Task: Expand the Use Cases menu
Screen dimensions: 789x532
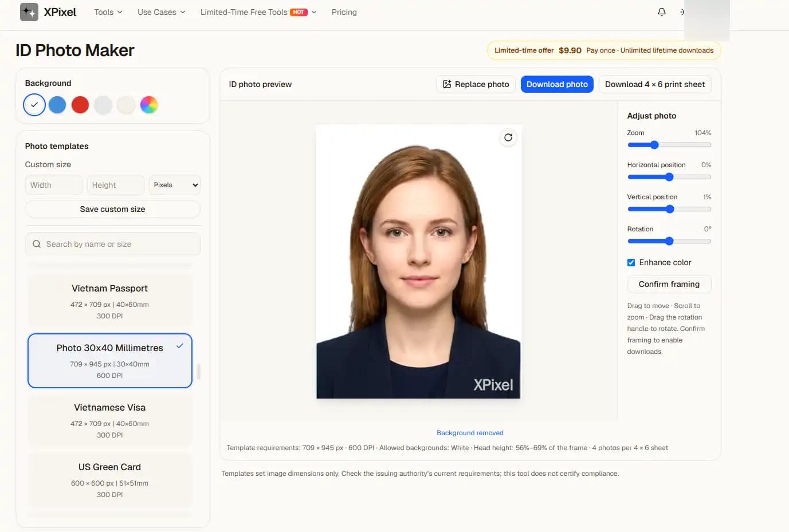Action: [x=162, y=12]
